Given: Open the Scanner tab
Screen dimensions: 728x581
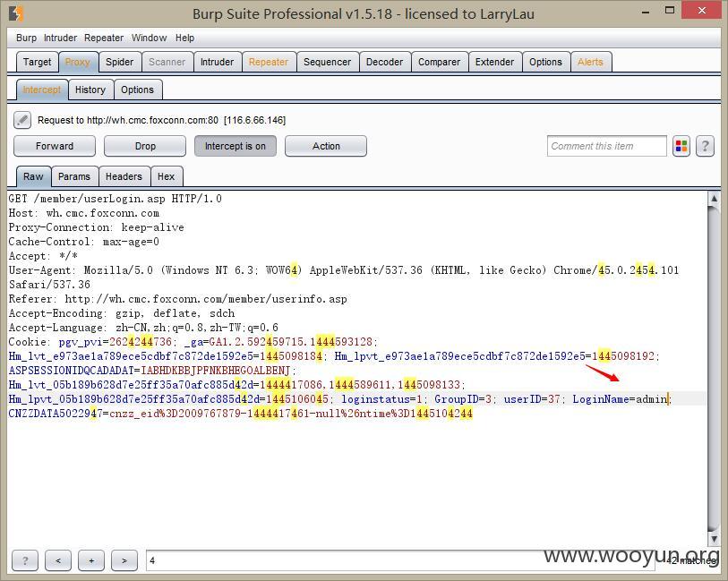Looking at the screenshot, I should point(167,62).
